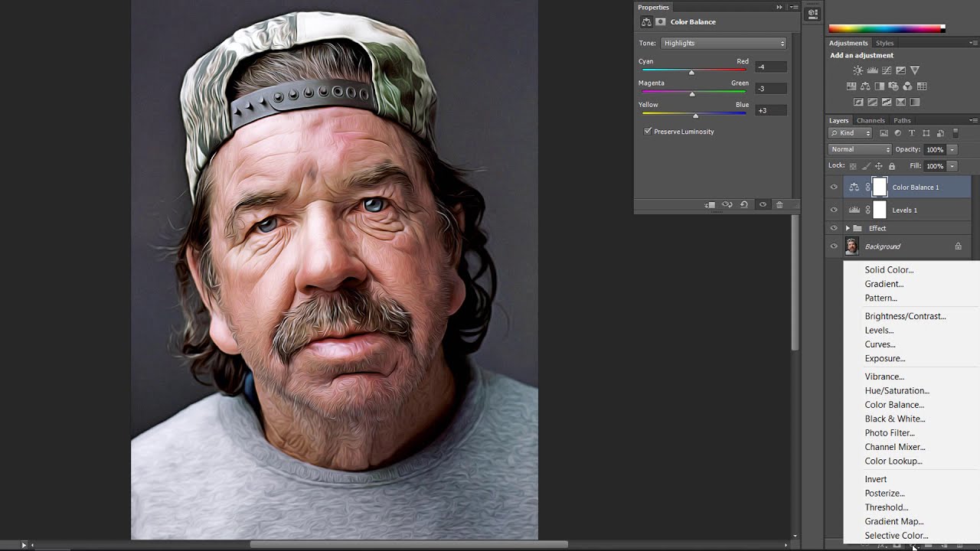
Task: Open the Fill slider dropdown arrow
Action: (952, 166)
